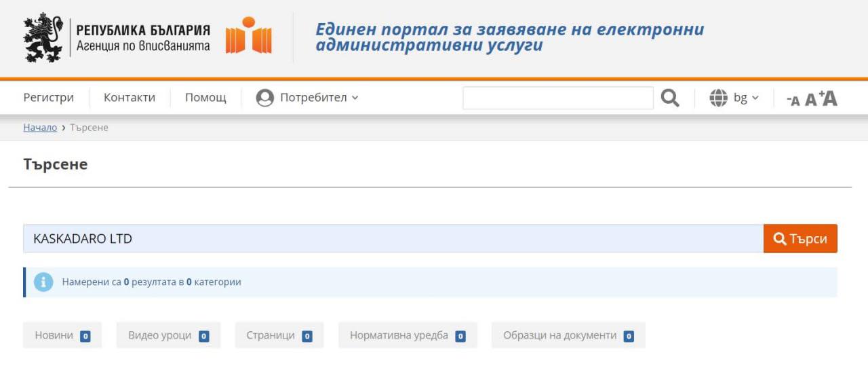
Task: Select the Образци на документи category tab
Action: pos(568,335)
